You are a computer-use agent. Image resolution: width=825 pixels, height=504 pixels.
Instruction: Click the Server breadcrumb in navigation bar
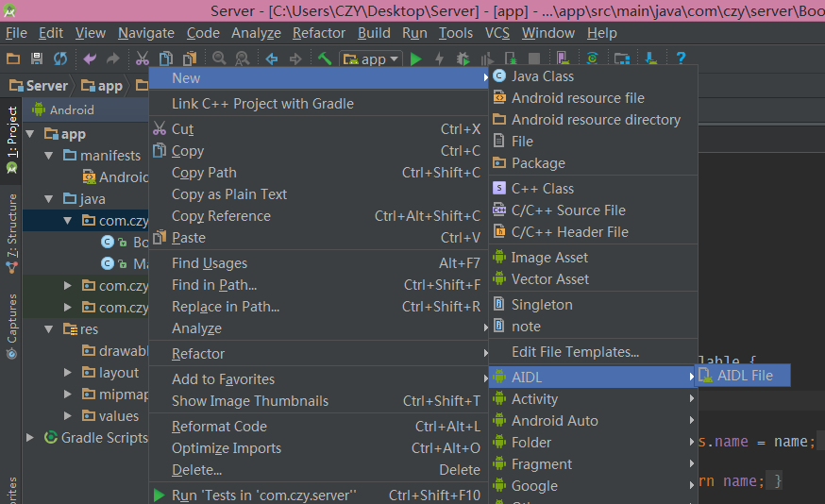[x=40, y=85]
